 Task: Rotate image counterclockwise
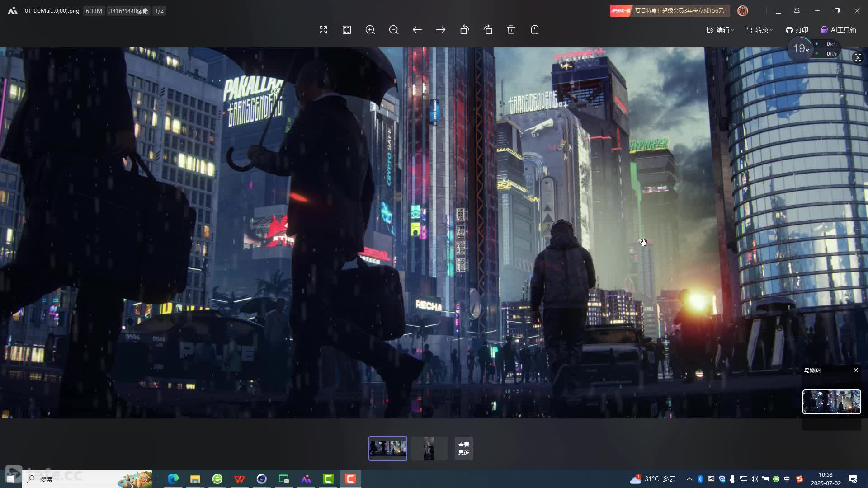click(x=464, y=30)
